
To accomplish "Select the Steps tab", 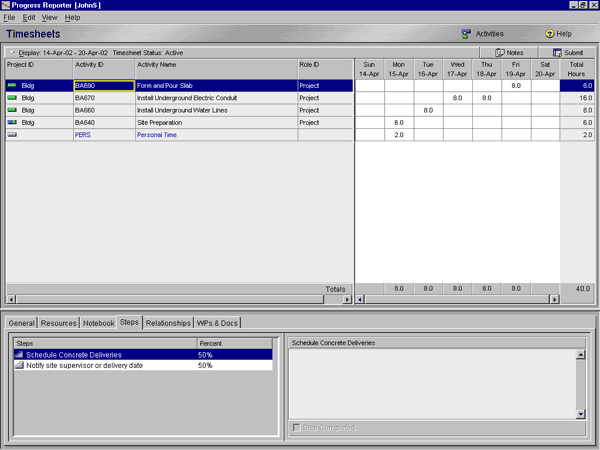I will (x=129, y=323).
